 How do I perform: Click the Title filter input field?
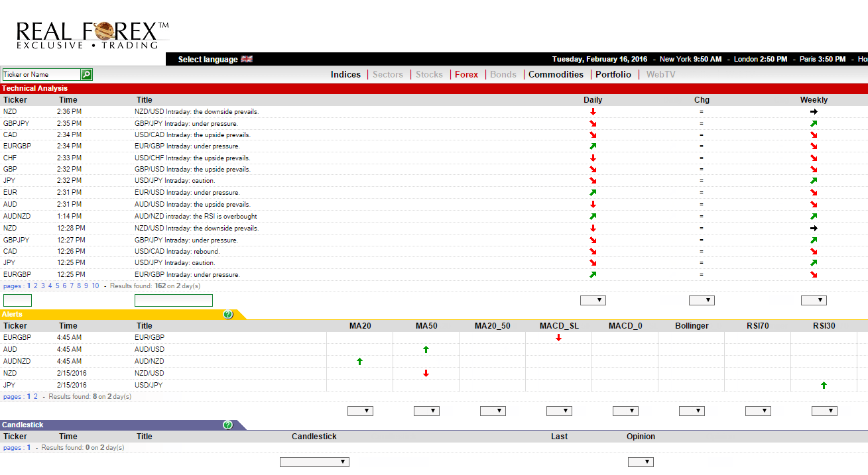(x=173, y=300)
